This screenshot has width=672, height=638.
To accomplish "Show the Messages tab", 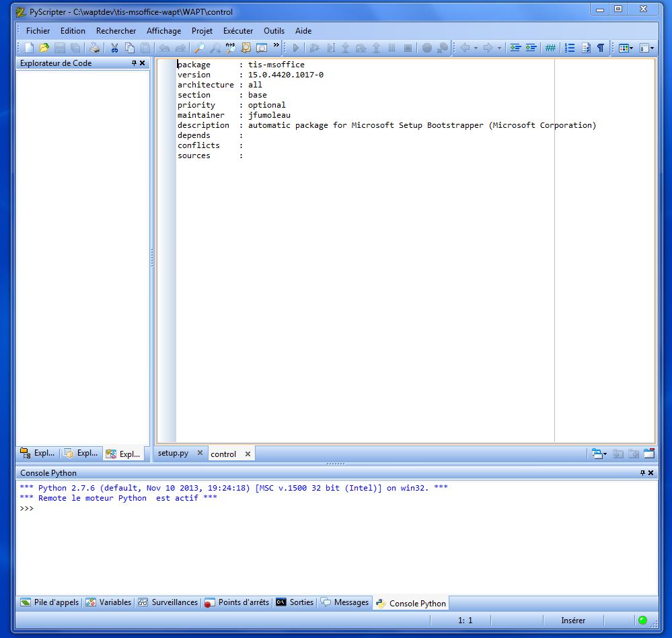I will (x=345, y=602).
